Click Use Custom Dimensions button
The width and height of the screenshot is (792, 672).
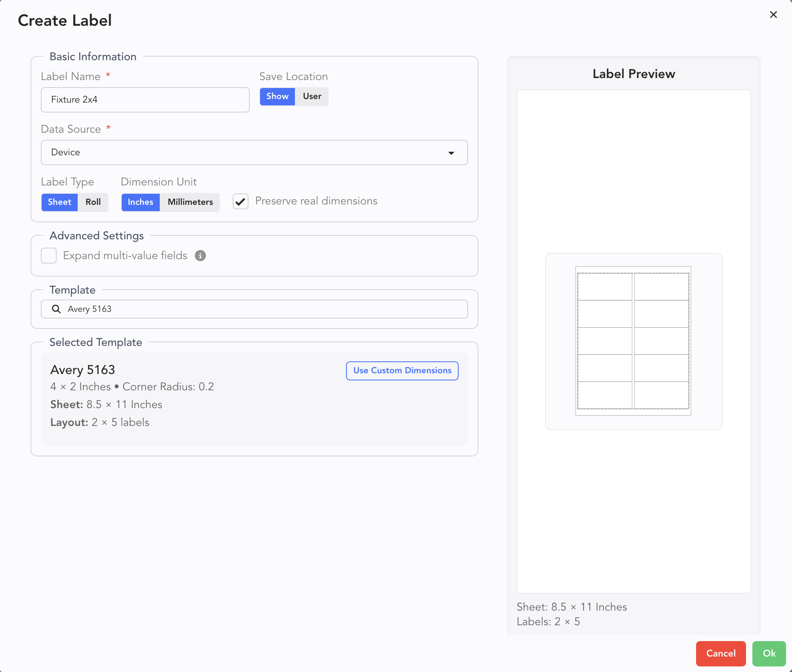(x=402, y=370)
